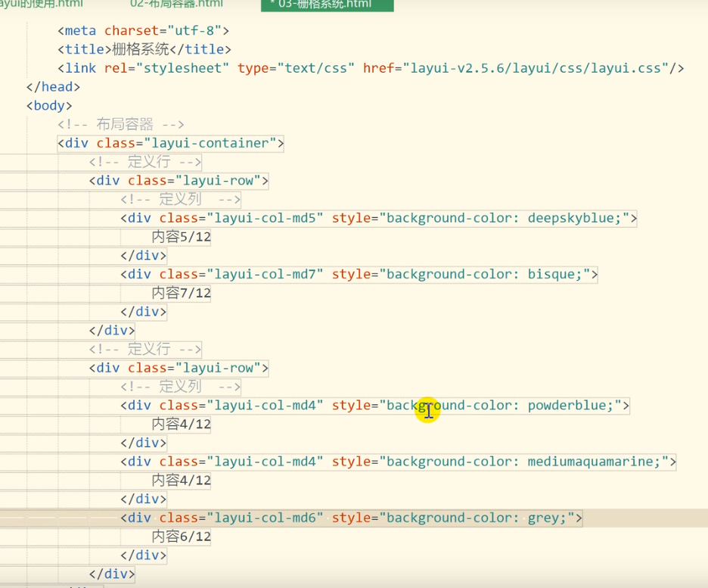Image resolution: width=708 pixels, height=588 pixels.
Task: Open the layui的使用.html tab
Action: [x=41, y=4]
